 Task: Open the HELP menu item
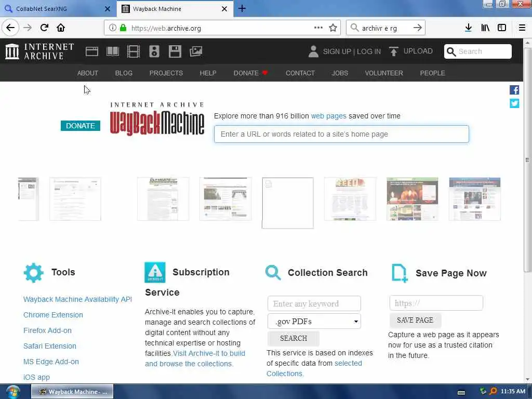pos(208,73)
